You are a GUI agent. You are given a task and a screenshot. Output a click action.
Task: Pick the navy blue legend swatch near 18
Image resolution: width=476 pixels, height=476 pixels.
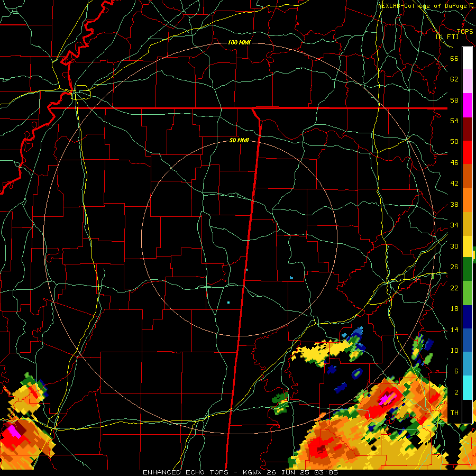[467, 317]
